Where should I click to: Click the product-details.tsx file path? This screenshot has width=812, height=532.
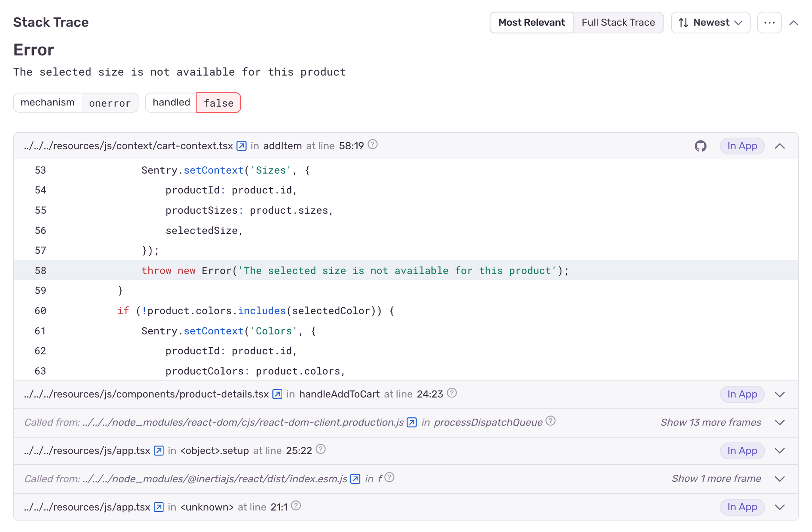(146, 394)
